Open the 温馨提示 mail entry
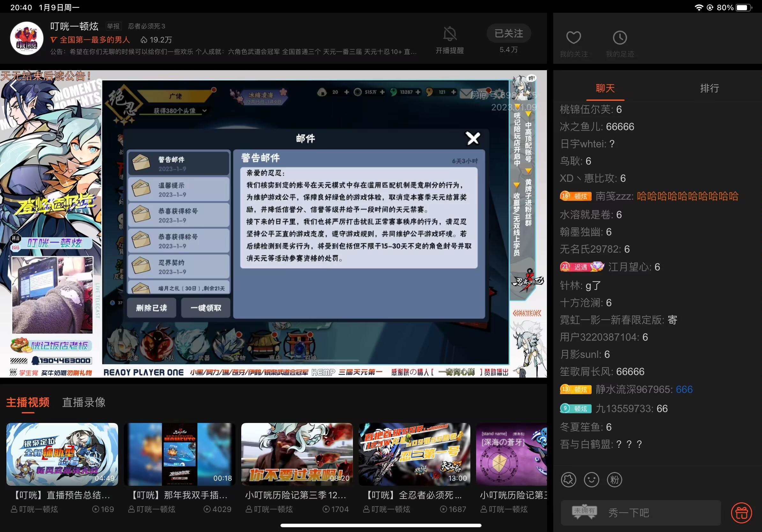The height and width of the screenshot is (532, 762). coord(179,189)
